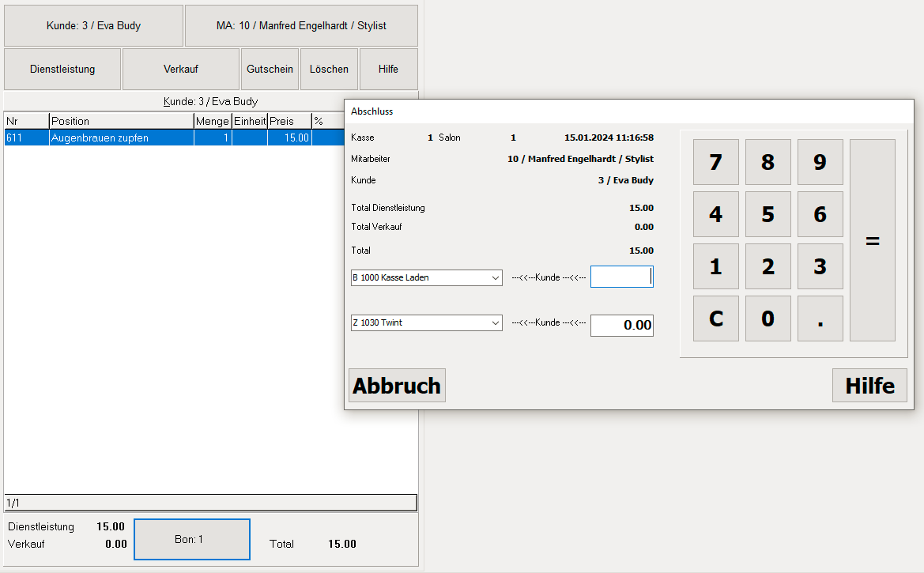Open the Dienstleistung section
924x573 pixels.
point(62,69)
